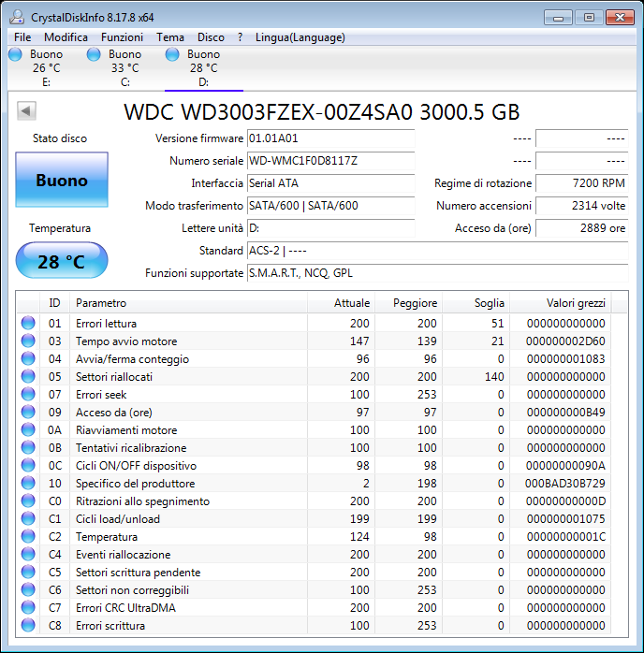Open the Modifica menu
The width and height of the screenshot is (644, 653).
pyautogui.click(x=66, y=37)
